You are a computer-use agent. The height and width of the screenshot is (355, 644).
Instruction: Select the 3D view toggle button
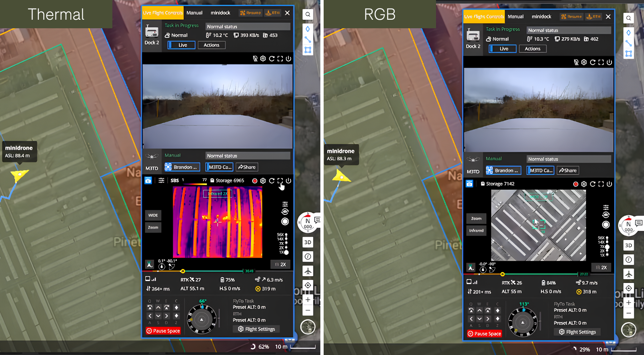(308, 242)
